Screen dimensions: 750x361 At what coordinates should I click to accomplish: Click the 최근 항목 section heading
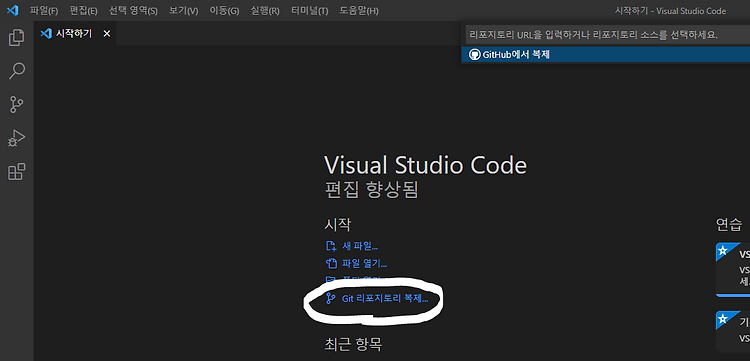point(353,343)
